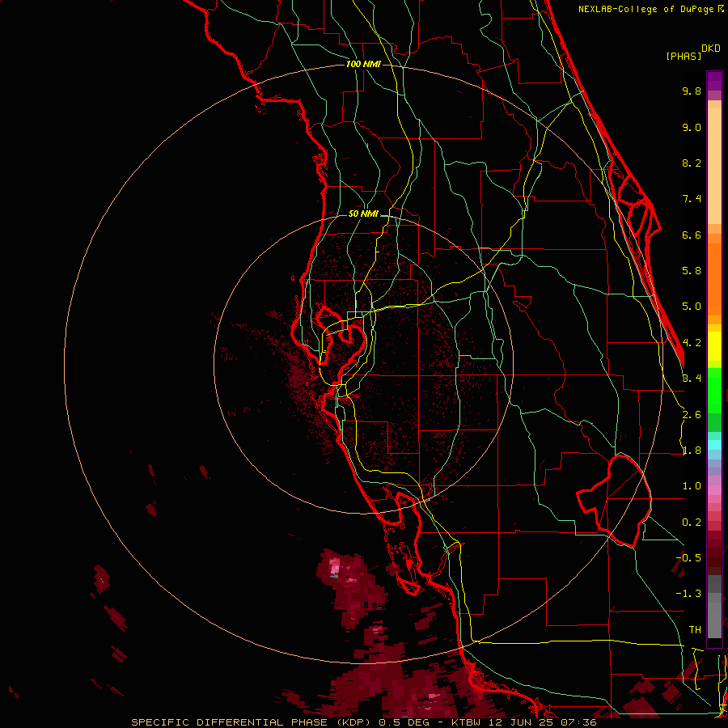Click the 0.5 DEG elevation text
The image size is (728, 728).
click(x=404, y=722)
